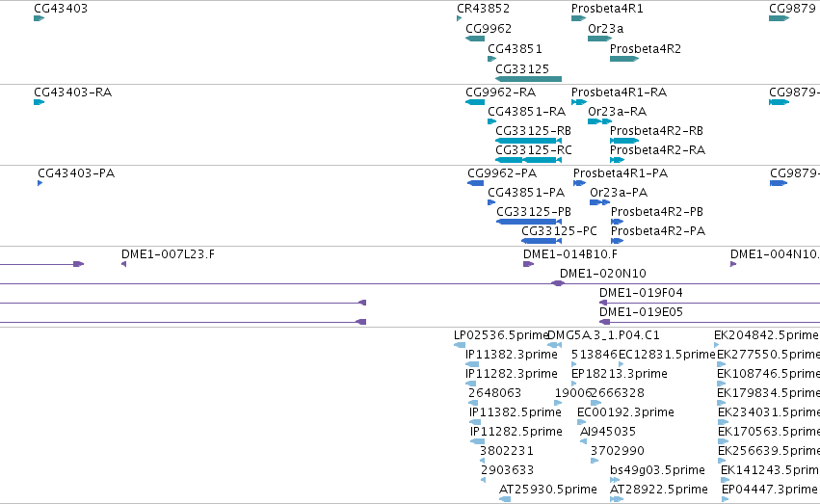
Task: Click the CG9962 gene label
Action: click(489, 29)
